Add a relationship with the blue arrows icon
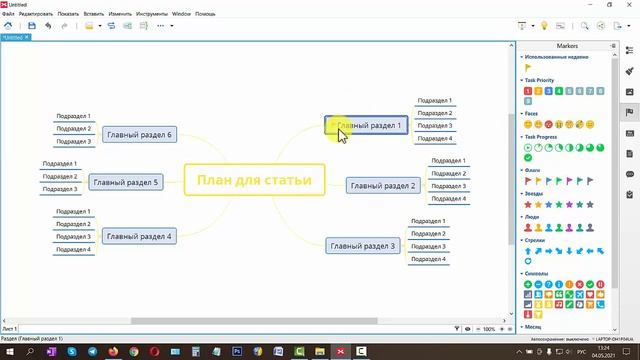The image size is (640, 360). (x=111, y=26)
